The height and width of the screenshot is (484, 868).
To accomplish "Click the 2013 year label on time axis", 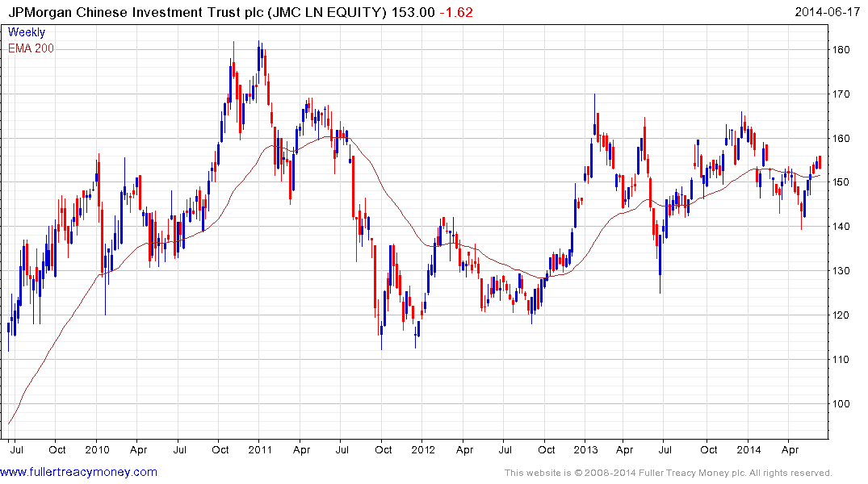I will click(585, 449).
